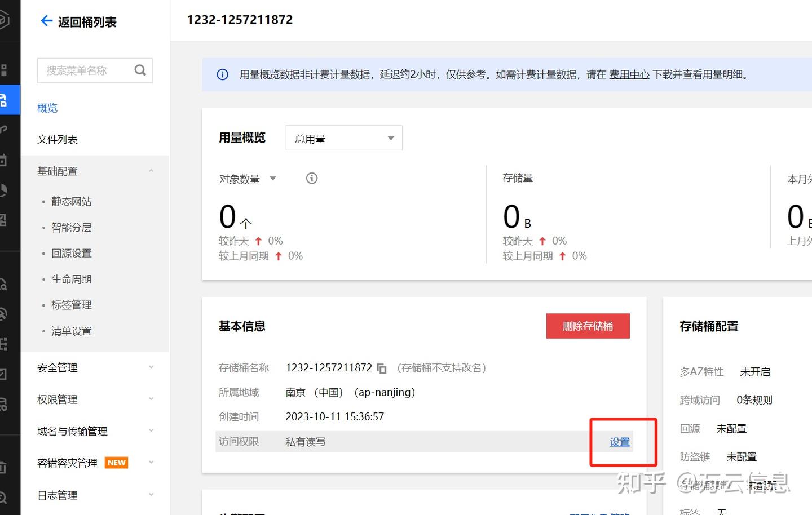
Task: Select 文件列表 in the left menu
Action: point(57,139)
